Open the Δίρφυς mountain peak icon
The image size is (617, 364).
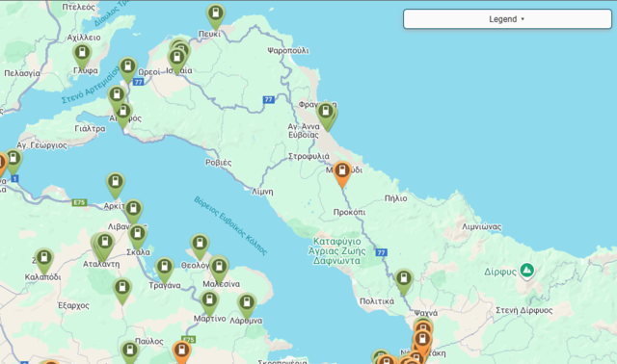pos(527,271)
